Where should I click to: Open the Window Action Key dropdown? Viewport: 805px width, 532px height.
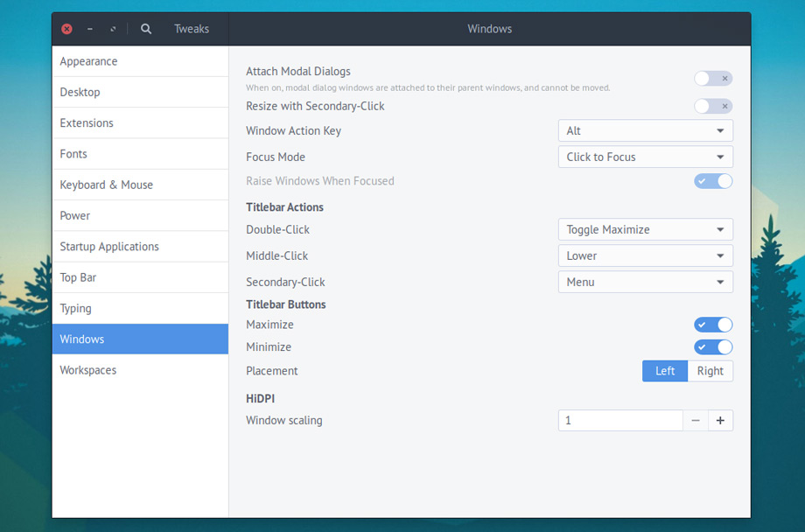(x=645, y=131)
